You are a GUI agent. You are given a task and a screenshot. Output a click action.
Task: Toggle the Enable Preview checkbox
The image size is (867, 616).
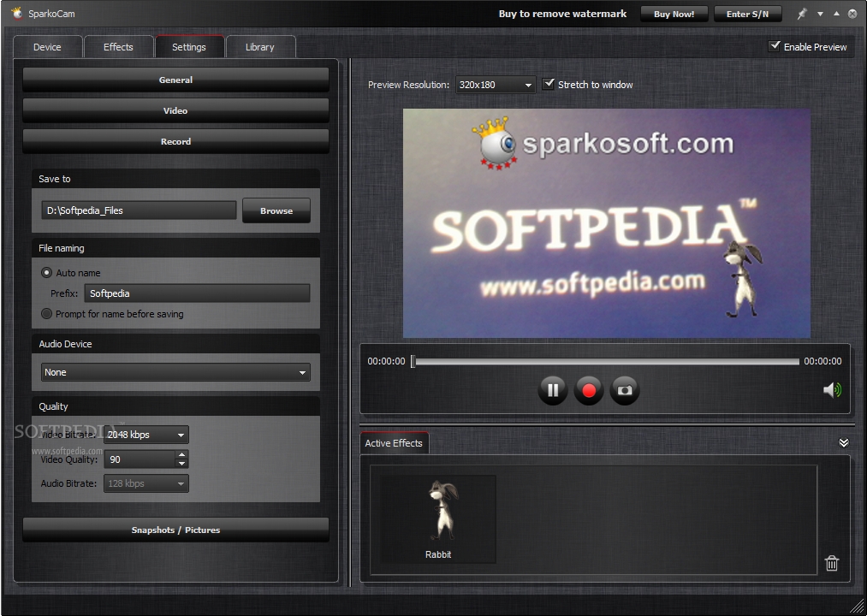point(775,46)
